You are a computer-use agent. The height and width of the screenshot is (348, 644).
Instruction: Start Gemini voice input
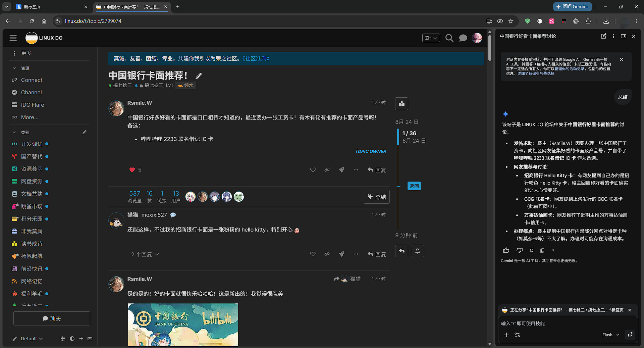[630, 335]
